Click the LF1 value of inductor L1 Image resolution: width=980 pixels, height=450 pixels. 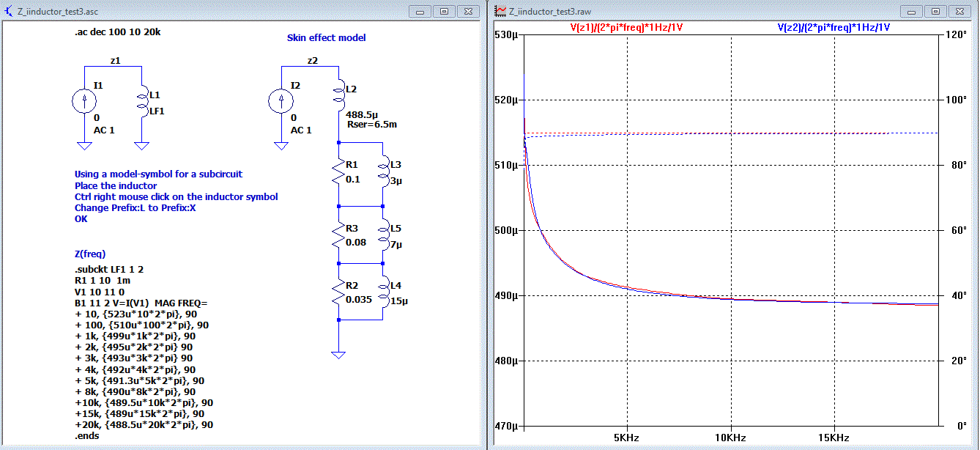(x=157, y=111)
